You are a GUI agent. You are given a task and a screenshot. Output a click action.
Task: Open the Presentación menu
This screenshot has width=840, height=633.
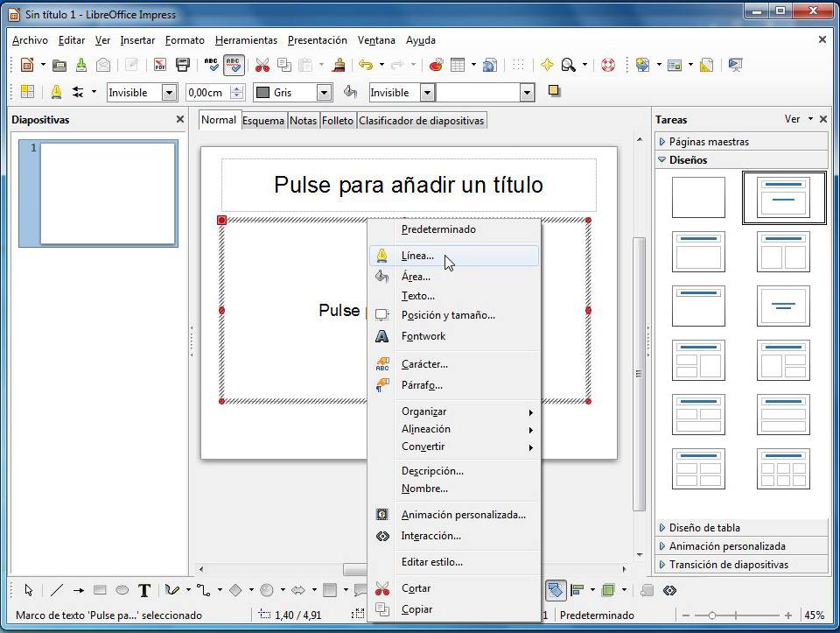317,40
